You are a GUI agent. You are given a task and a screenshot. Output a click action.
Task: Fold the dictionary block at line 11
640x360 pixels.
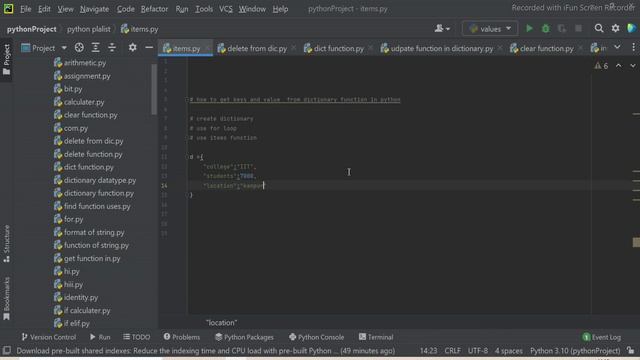(x=187, y=157)
